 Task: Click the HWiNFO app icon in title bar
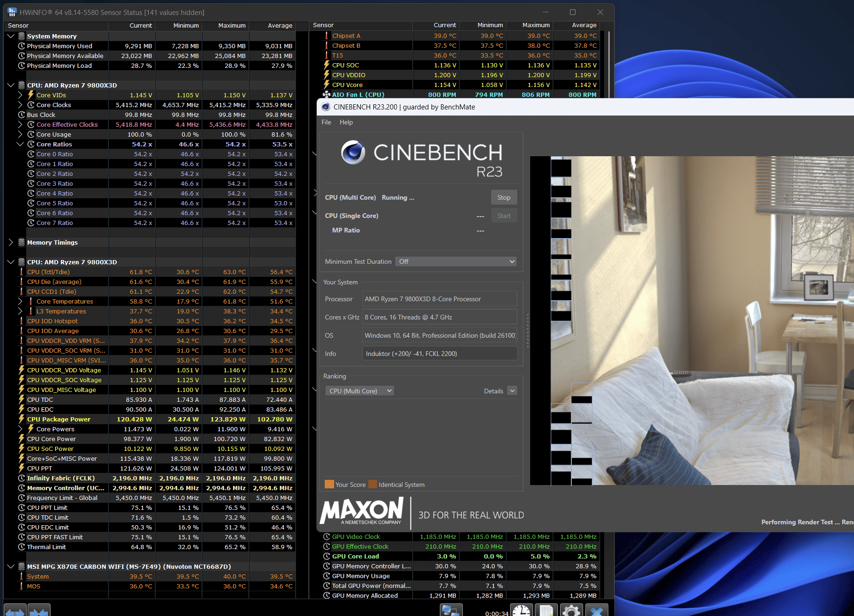(x=12, y=12)
